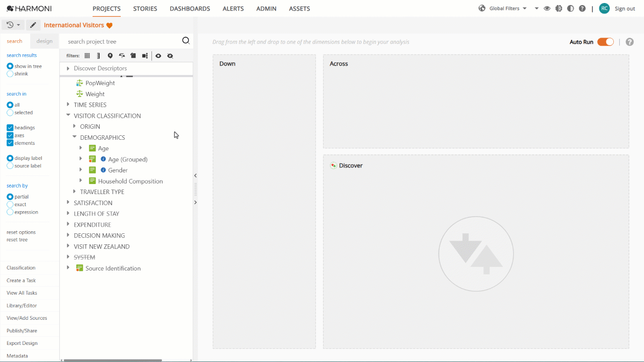644x362 pixels.
Task: Collapse the DEMOGRAPHICS tree node
Action: [74, 137]
